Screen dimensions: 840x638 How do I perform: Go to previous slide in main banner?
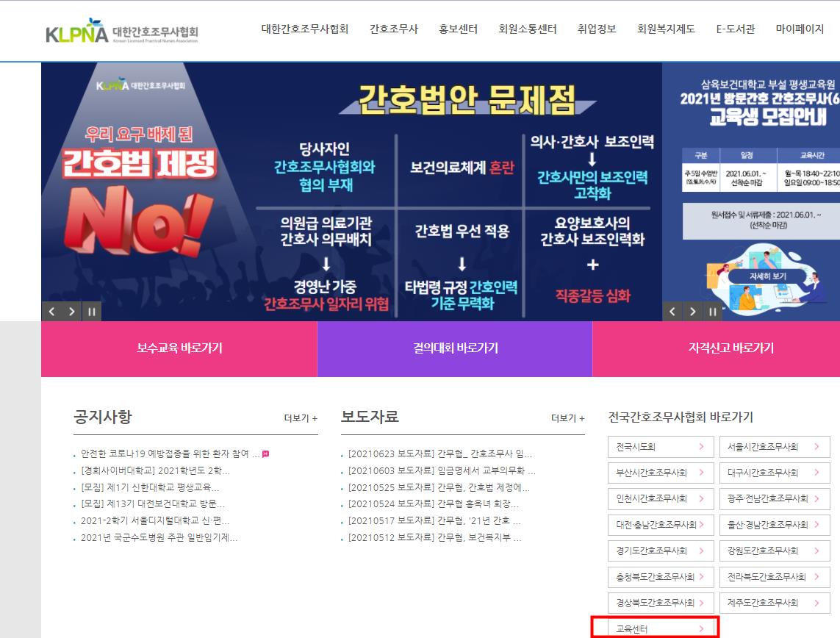pos(52,312)
